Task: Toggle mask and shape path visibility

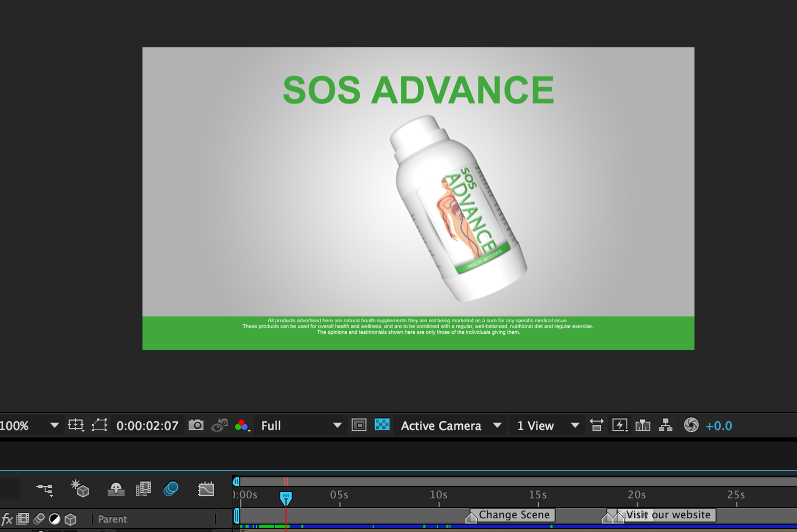Action: point(99,425)
